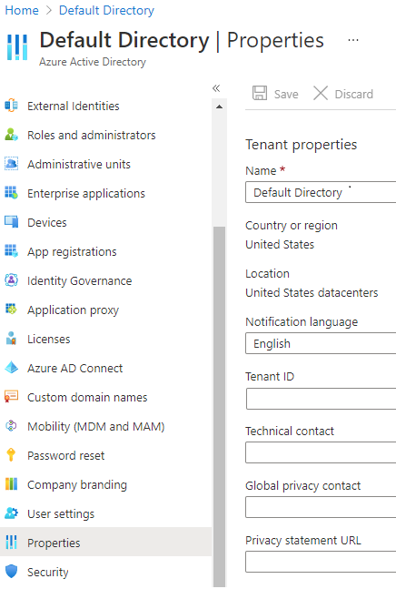Click the Enterprise applications grid icon
396x589 pixels.
pyautogui.click(x=11, y=193)
